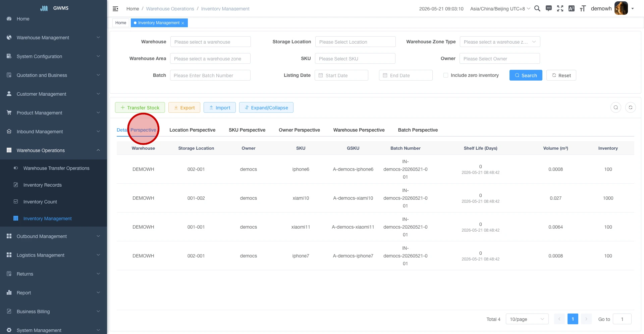Focus the Owner select field
The height and width of the screenshot is (334, 644).
click(499, 58)
